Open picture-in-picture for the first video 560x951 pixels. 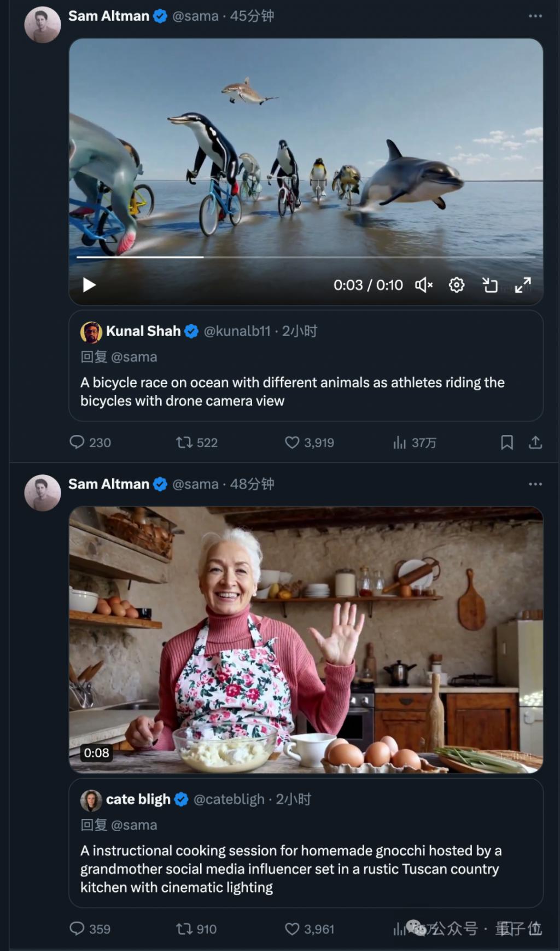490,285
